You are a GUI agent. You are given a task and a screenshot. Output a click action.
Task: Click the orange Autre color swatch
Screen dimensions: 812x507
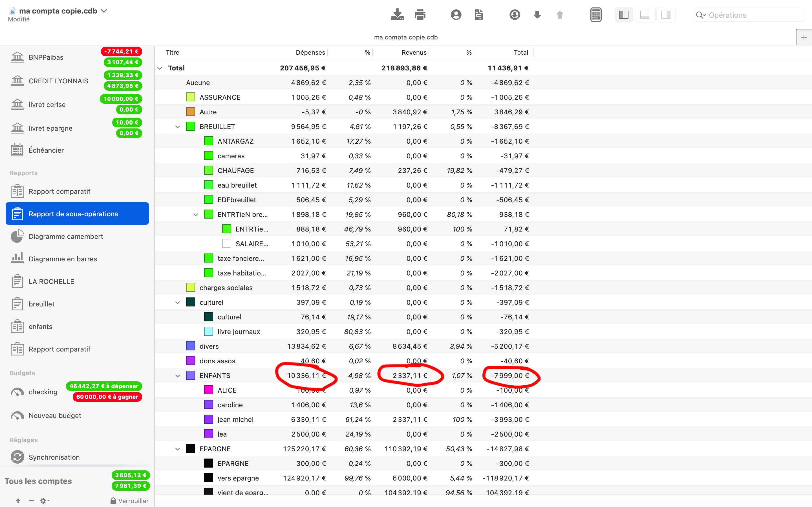[191, 112]
